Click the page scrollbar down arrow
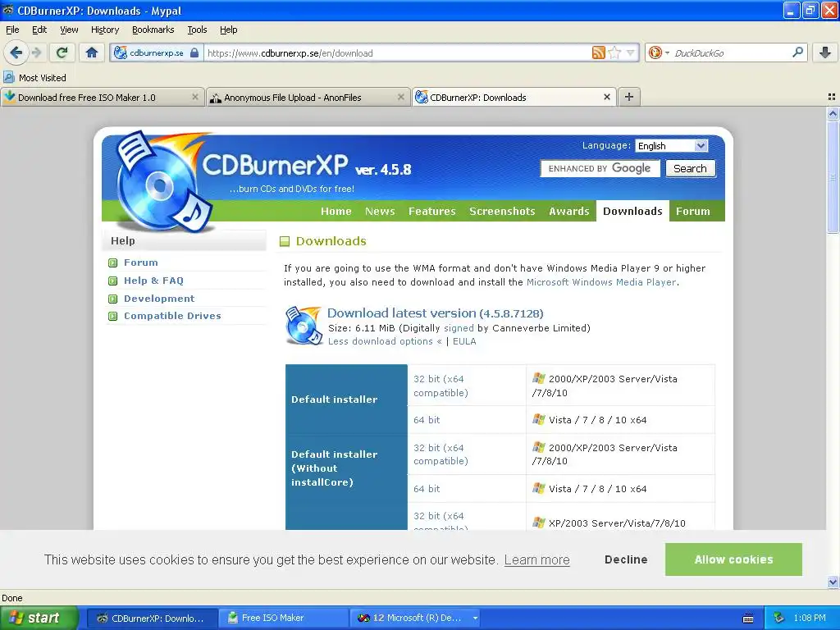 tap(833, 582)
